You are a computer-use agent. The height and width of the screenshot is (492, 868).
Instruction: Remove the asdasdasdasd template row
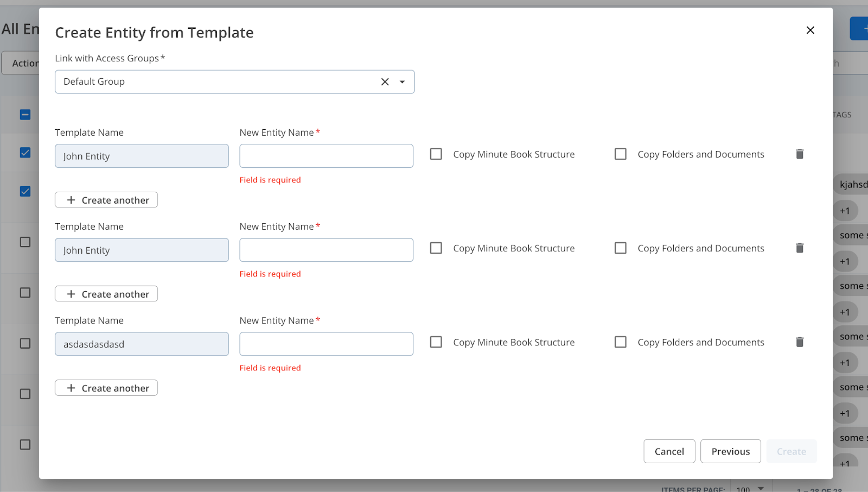tap(799, 342)
